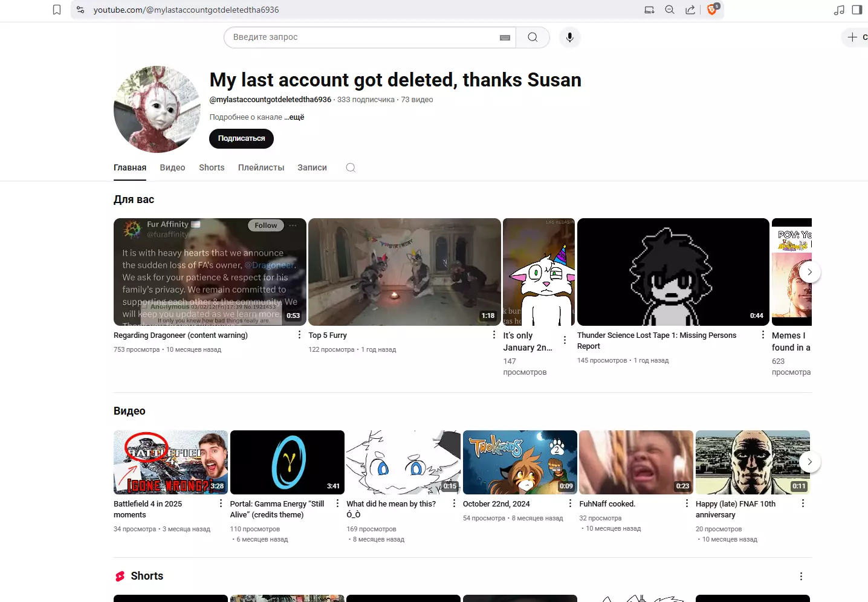Open the channel search magnifier icon
The height and width of the screenshot is (602, 868).
(351, 168)
